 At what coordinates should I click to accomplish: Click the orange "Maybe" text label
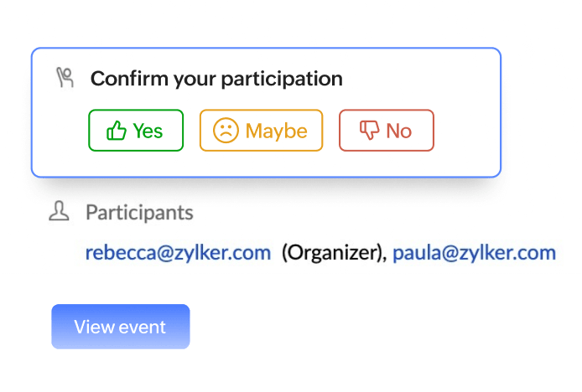[276, 131]
